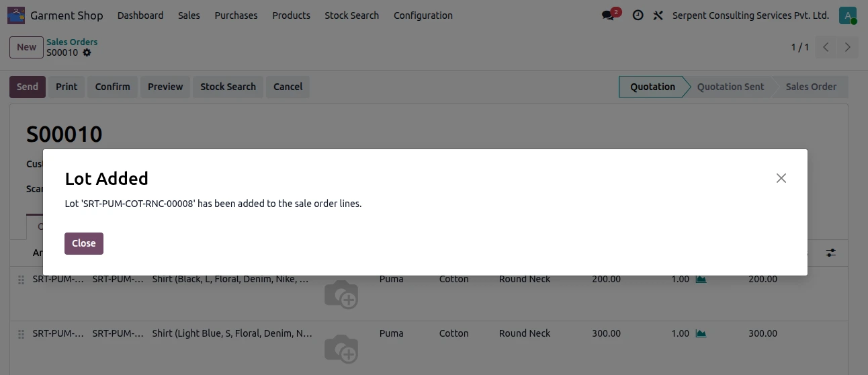Click Shirt (Light Blue, S, Floral...) description cell
Viewport: 868px width, 375px height.
[232, 333]
